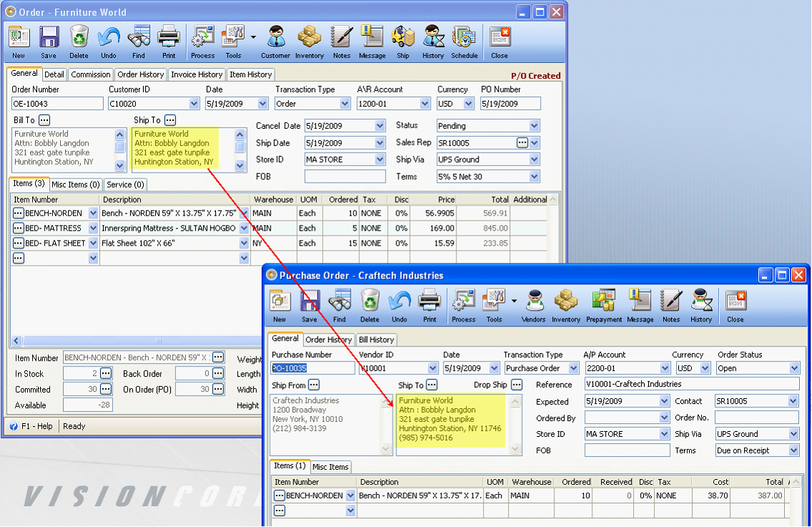Select the Misc Items (0) tab

(76, 185)
